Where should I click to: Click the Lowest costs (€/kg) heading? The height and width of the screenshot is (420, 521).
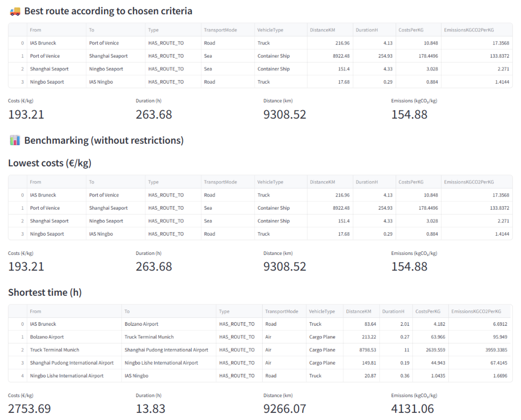click(x=50, y=163)
